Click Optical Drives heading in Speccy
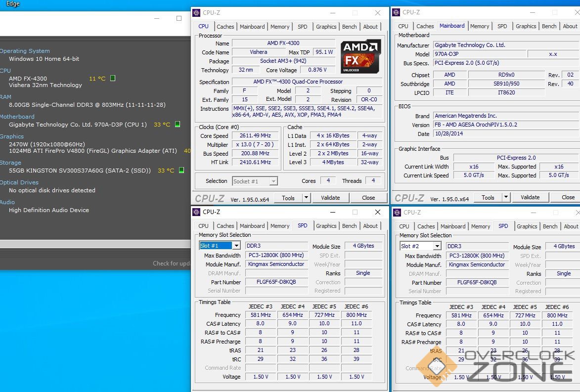Screen dimensions: 580x392 [x=19, y=182]
